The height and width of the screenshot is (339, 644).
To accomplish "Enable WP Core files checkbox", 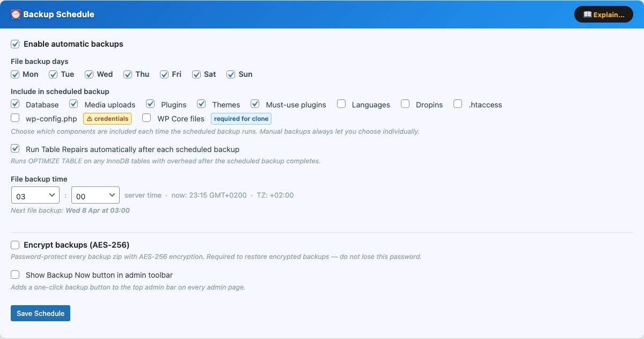I will point(147,118).
